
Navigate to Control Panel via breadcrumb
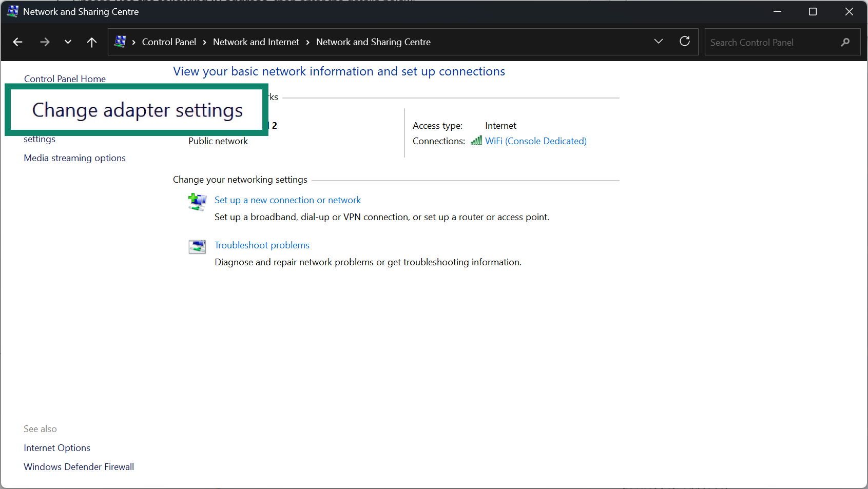[x=169, y=42]
